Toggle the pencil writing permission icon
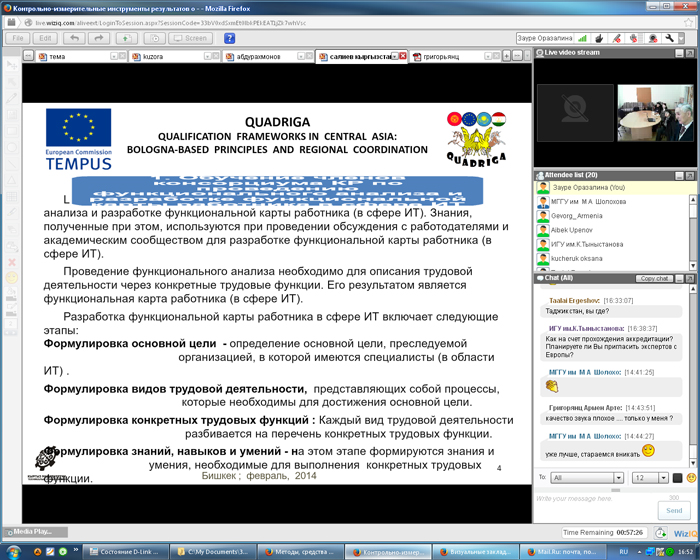The width and height of the screenshot is (700, 560). pos(617,38)
